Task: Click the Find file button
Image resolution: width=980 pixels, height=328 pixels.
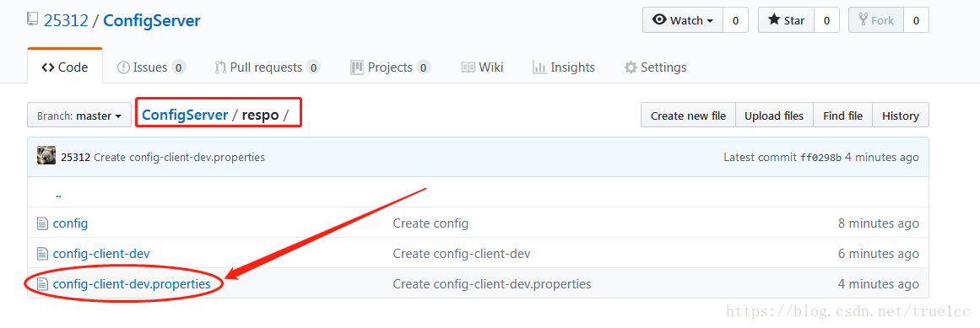Action: click(842, 116)
